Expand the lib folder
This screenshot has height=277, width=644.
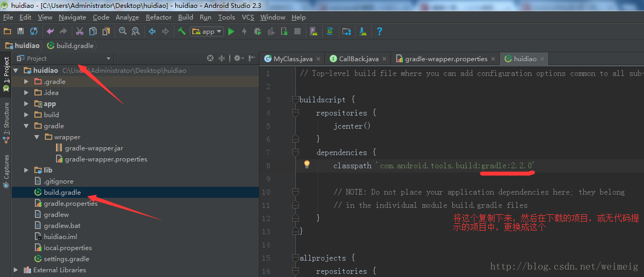26,170
